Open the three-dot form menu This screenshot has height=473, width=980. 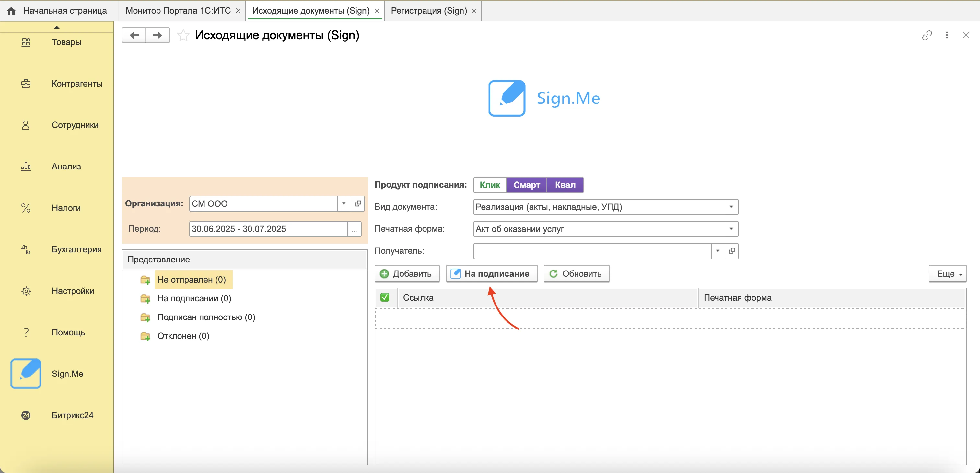coord(947,35)
